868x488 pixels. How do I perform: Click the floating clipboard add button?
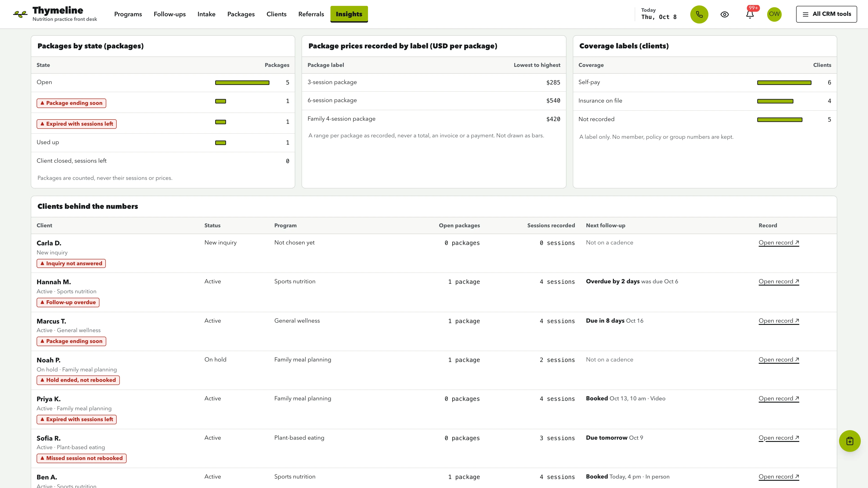pyautogui.click(x=850, y=441)
